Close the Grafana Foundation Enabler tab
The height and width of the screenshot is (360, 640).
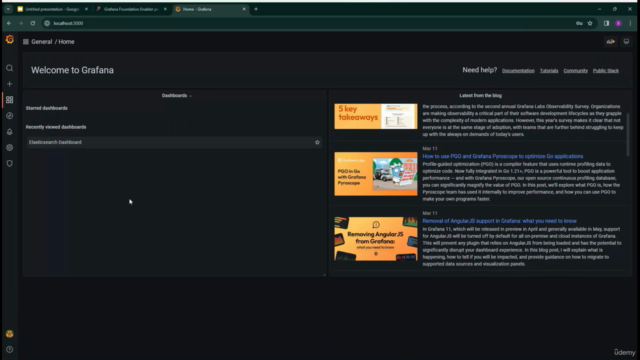point(165,9)
